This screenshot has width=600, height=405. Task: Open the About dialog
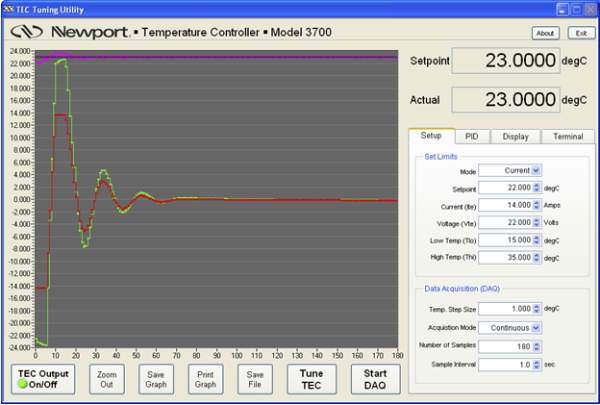(x=545, y=33)
